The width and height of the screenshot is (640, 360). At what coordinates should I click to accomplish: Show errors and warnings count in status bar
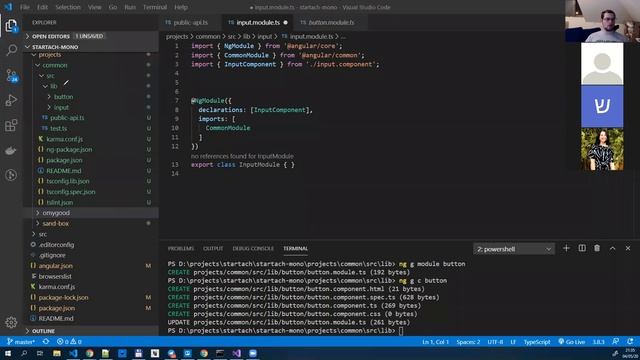coord(69,342)
